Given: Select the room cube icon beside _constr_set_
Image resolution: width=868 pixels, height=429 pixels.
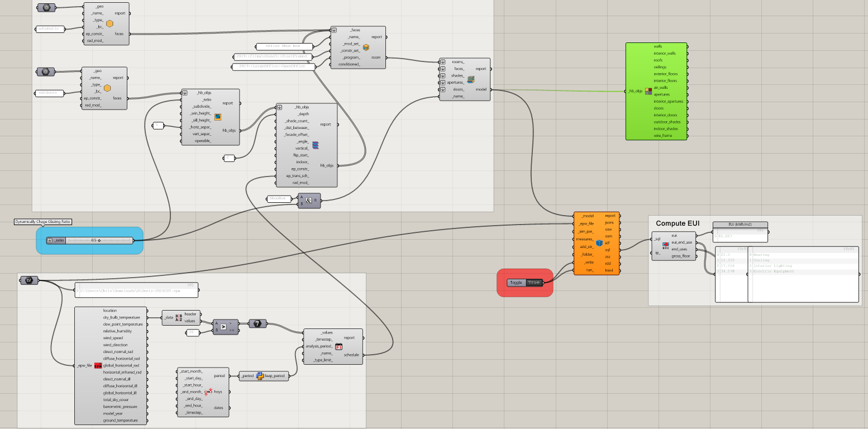Looking at the screenshot, I should pos(366,47).
